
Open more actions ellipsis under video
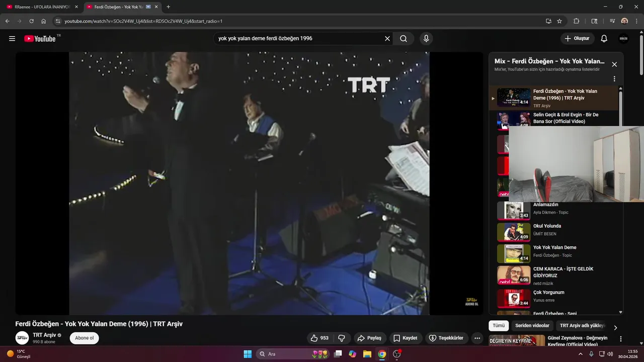point(477,338)
